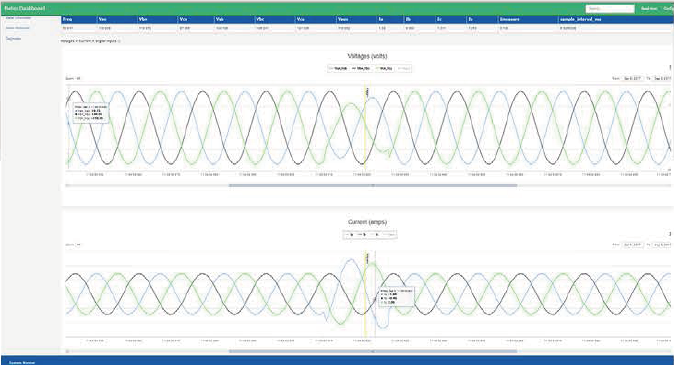
Task: Toggle the trigger series in Current legend
Action: tap(389, 235)
